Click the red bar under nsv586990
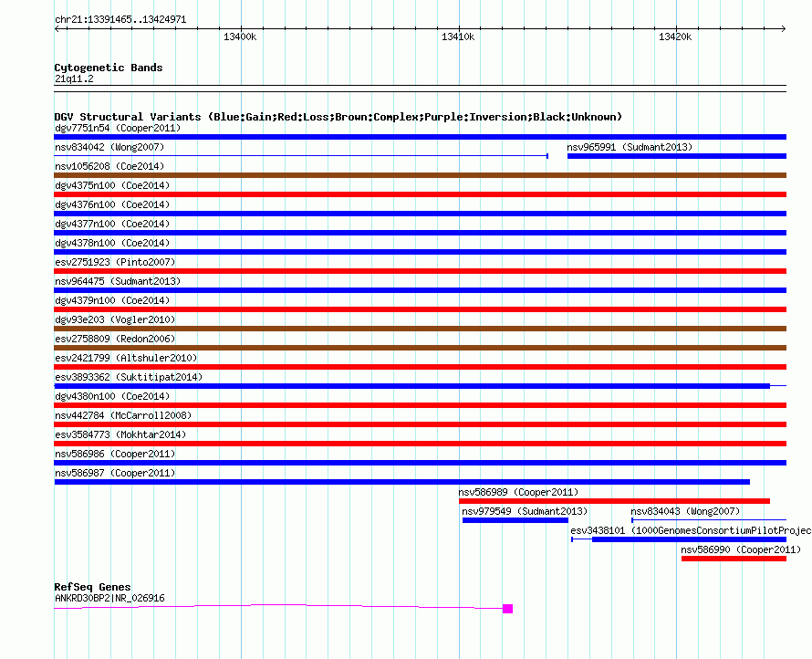Image resolution: width=812 pixels, height=659 pixels. pyautogui.click(x=734, y=559)
